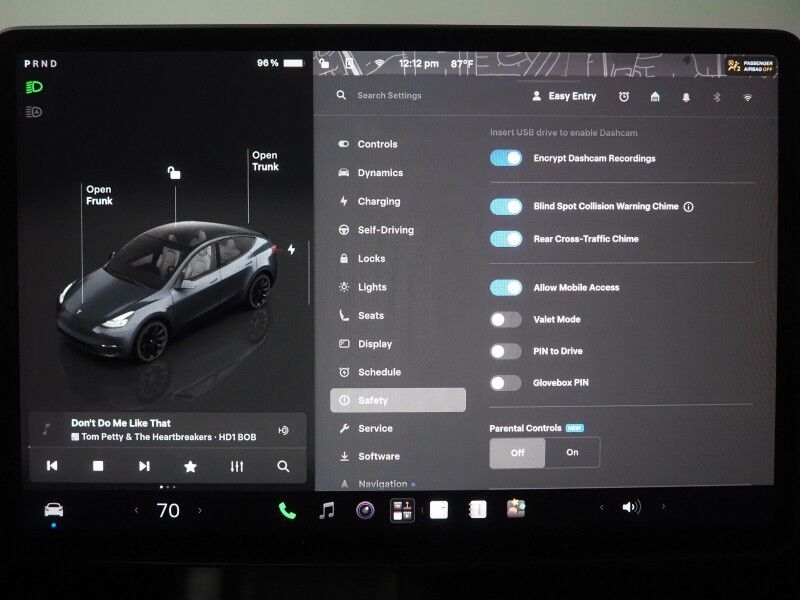Toggle Blind Spot Collision Warning Chime switch

click(506, 206)
